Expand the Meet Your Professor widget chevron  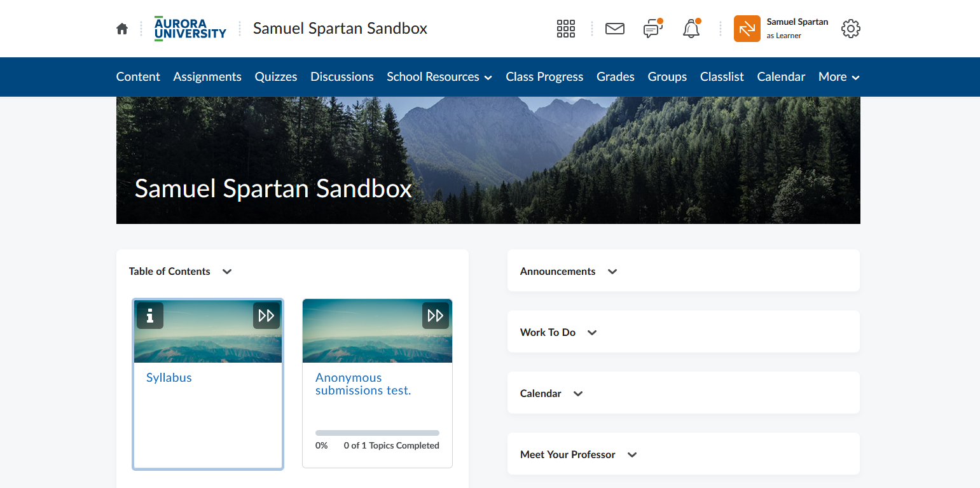[x=632, y=455]
